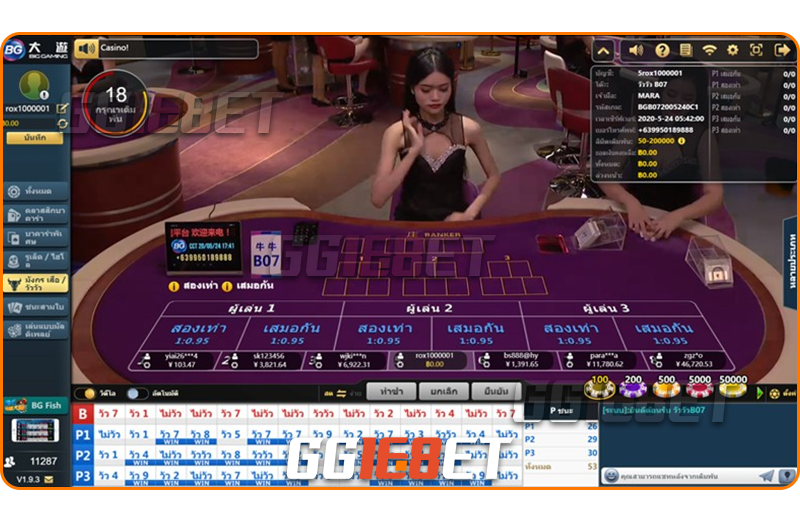Click the info icon beside the tie label
This screenshot has width=800, height=522.
click(227, 286)
